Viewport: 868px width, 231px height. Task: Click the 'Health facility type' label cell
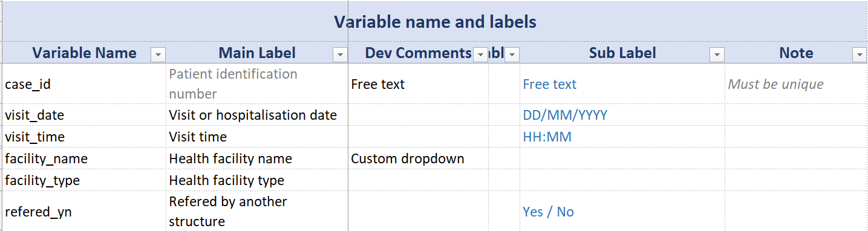tap(257, 180)
